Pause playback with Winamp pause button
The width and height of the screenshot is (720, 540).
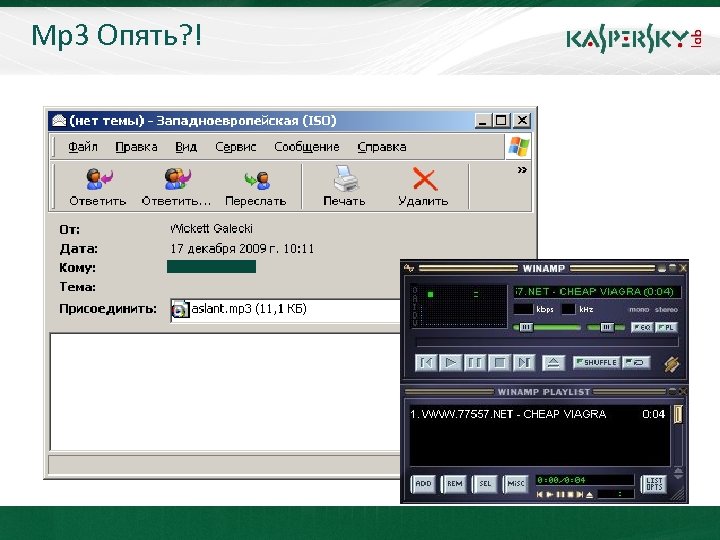tap(475, 363)
